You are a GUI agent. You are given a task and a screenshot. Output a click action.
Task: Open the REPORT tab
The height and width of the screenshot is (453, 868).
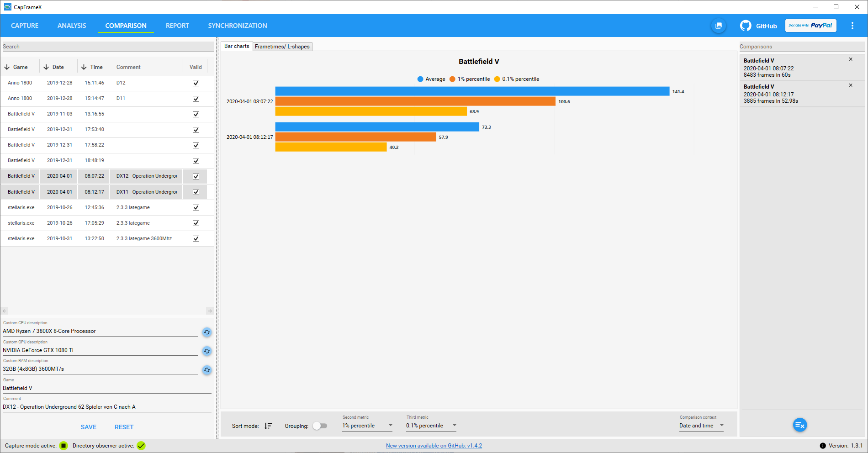point(177,26)
